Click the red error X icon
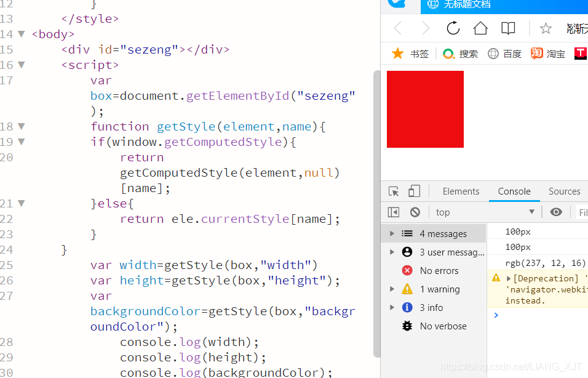The width and height of the screenshot is (588, 378). [407, 270]
